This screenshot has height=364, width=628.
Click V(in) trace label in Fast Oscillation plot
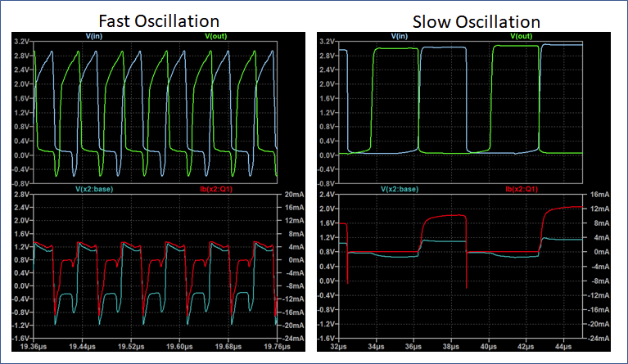pyautogui.click(x=95, y=37)
